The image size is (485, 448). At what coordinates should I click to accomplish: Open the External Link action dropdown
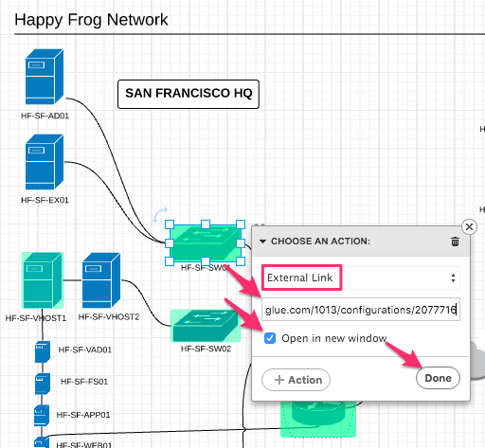click(x=361, y=278)
